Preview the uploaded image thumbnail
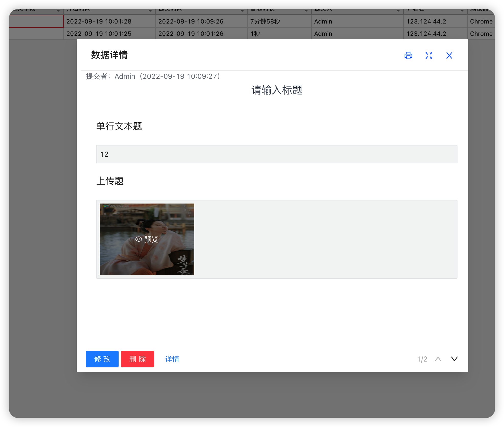The image size is (504, 427). (147, 239)
